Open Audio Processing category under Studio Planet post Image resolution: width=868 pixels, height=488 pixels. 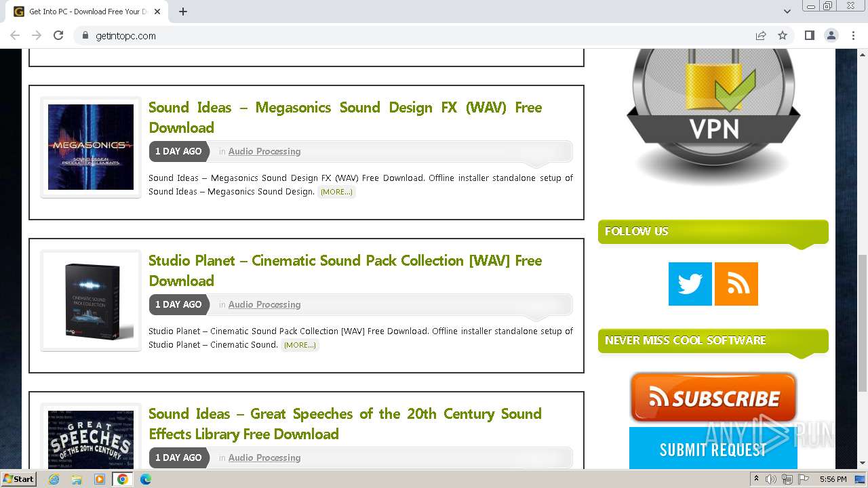(x=264, y=304)
